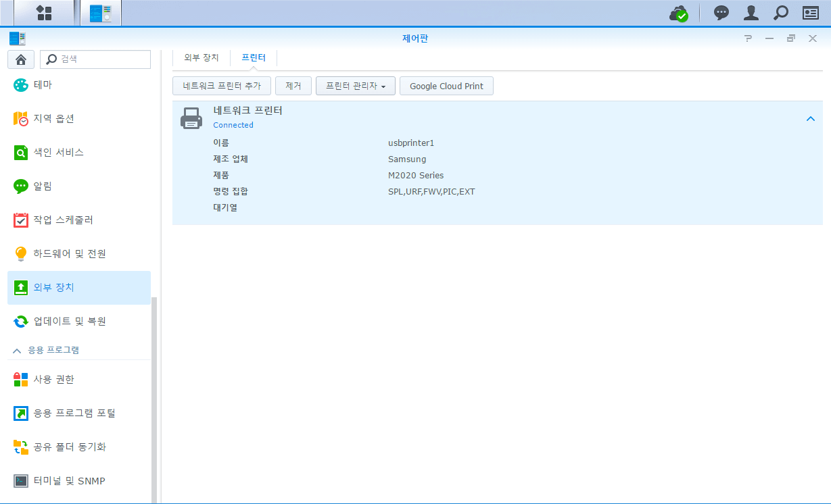
Task: Select the 프린터 tab
Action: (254, 58)
